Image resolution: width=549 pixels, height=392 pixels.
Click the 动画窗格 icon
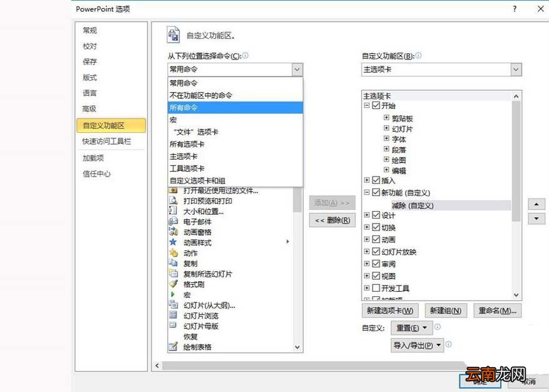[173, 232]
